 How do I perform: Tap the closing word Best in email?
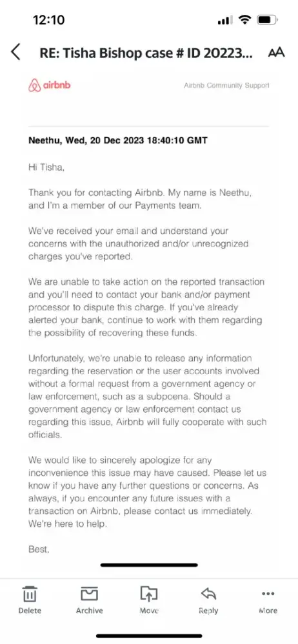(x=39, y=549)
